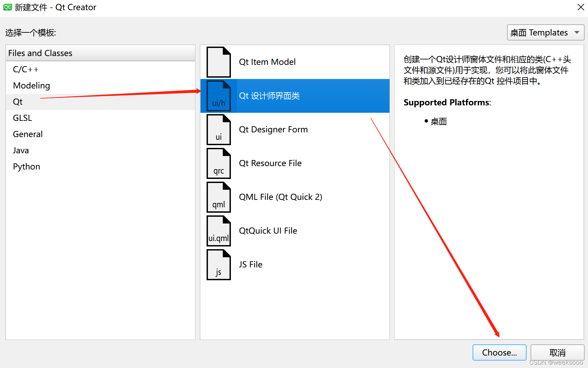Select the js file icon

click(x=219, y=265)
